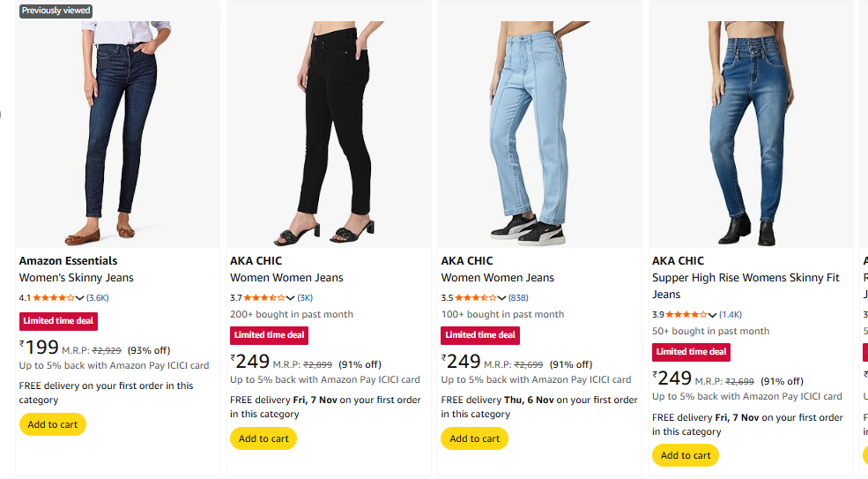Open high rise blue jeans image

(751, 123)
